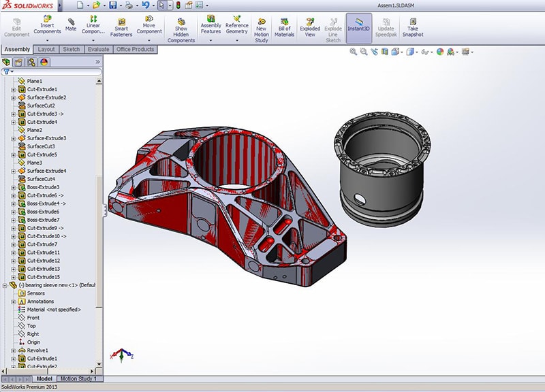
Task: Toggle the Section View in the heads-up toolbar
Action: tap(384, 51)
